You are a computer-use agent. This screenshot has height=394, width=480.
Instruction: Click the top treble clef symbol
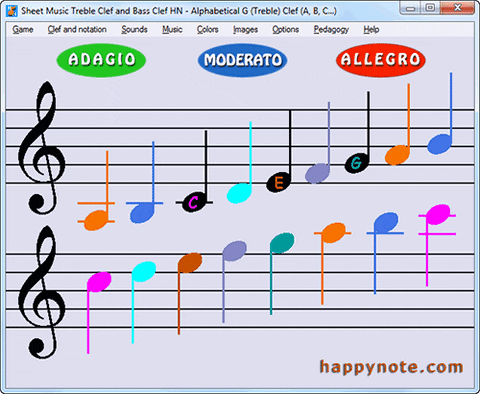[x=42, y=148]
